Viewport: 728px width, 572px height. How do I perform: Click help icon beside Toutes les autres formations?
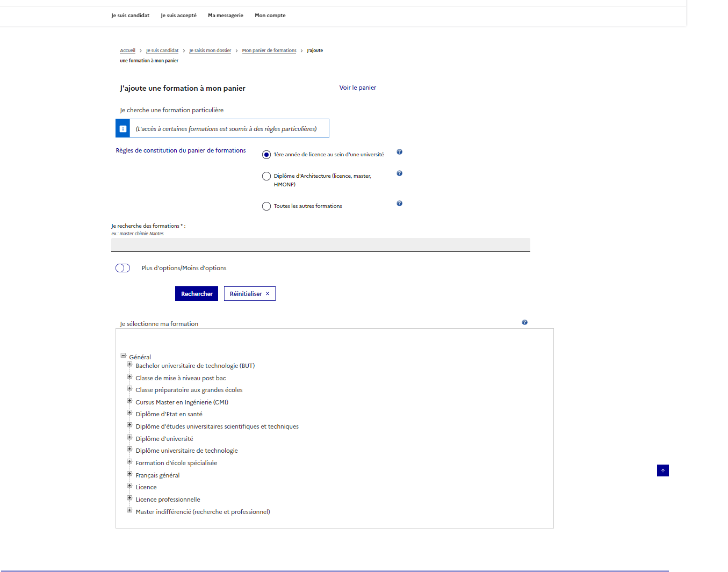[x=399, y=204]
